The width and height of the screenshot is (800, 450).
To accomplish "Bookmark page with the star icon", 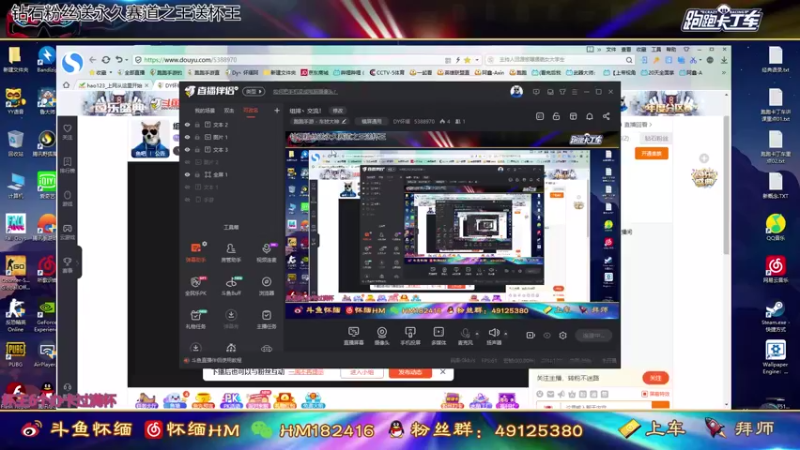I will tap(467, 60).
